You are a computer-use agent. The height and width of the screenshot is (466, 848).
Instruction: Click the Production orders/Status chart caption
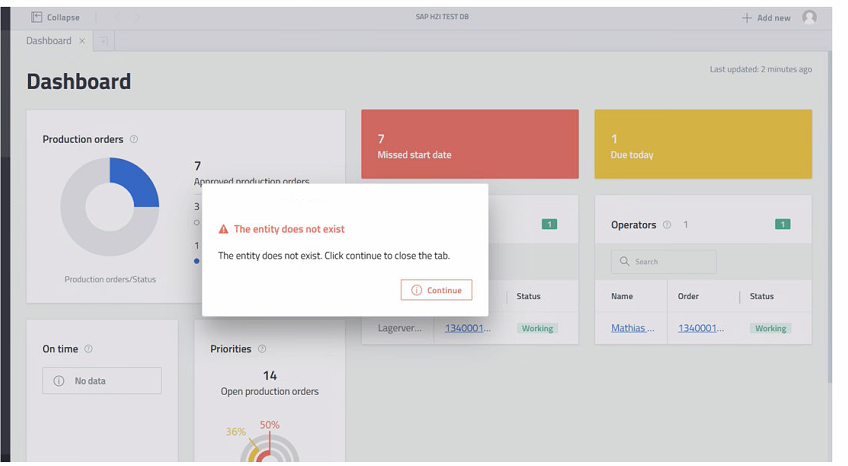[110, 279]
